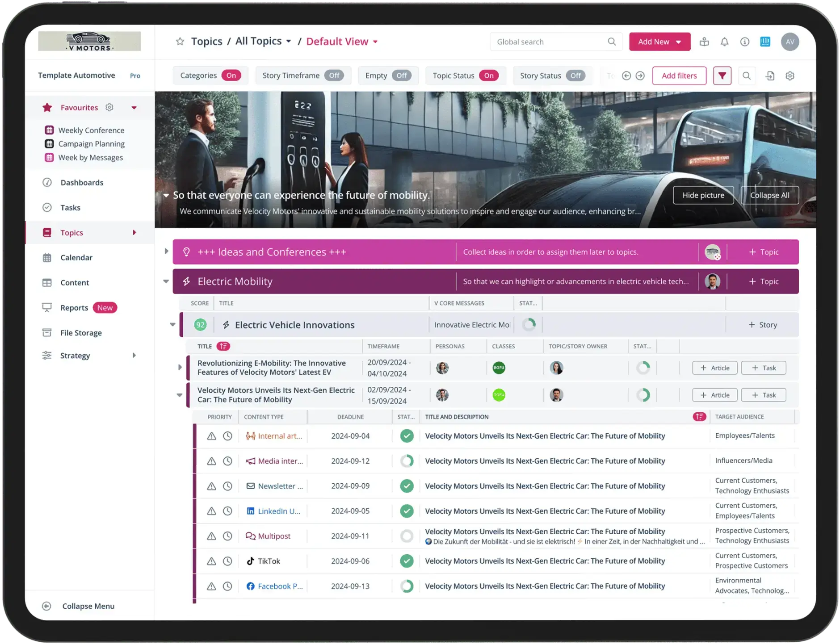This screenshot has width=840, height=644.
Task: Open the search icon in the filter toolbar
Action: [x=747, y=76]
